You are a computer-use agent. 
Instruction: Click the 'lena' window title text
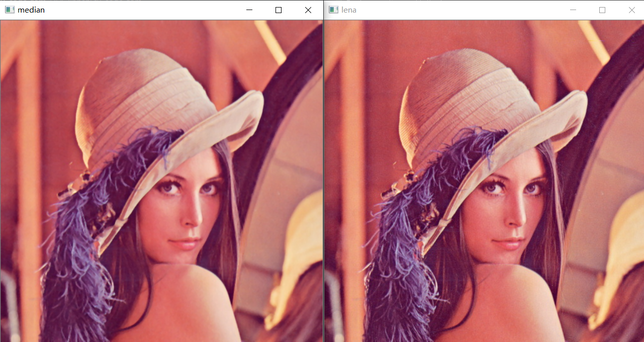point(349,10)
